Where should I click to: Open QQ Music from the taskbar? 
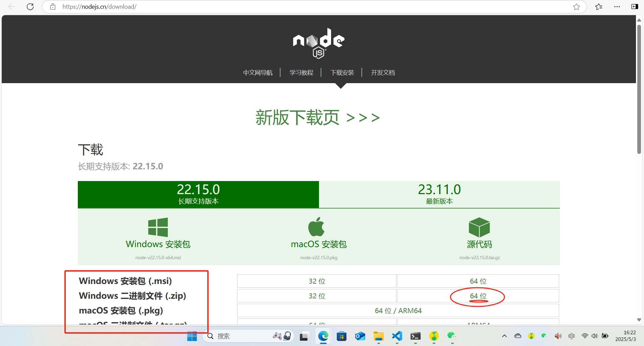(x=434, y=336)
